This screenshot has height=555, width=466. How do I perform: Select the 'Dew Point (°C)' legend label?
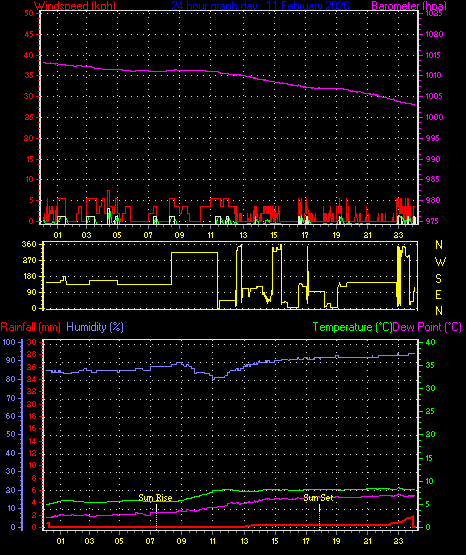pyautogui.click(x=427, y=327)
